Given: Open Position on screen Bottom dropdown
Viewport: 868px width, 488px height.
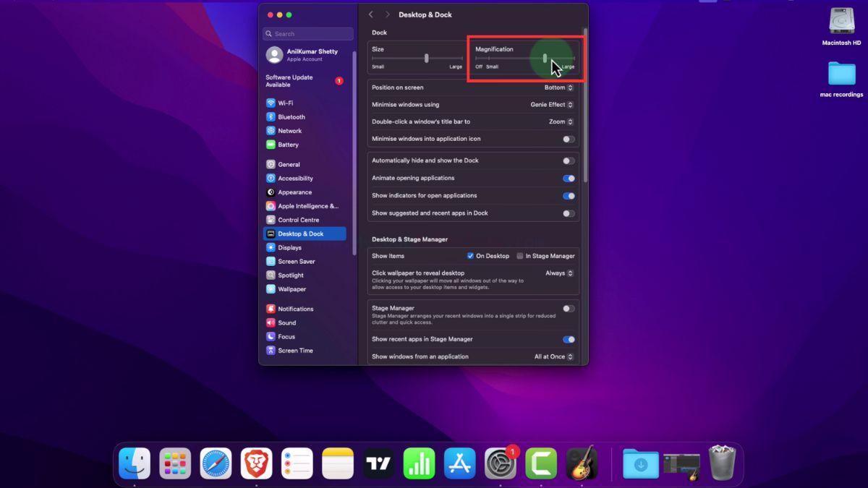Looking at the screenshot, I should tap(559, 87).
